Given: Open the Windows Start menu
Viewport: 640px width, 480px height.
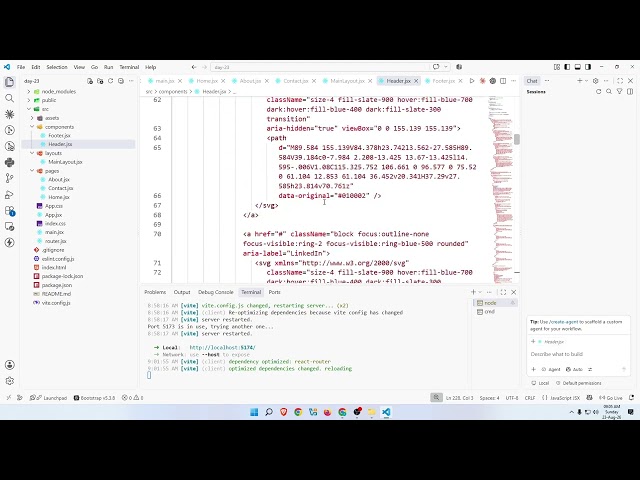Looking at the screenshot, I should (254, 412).
